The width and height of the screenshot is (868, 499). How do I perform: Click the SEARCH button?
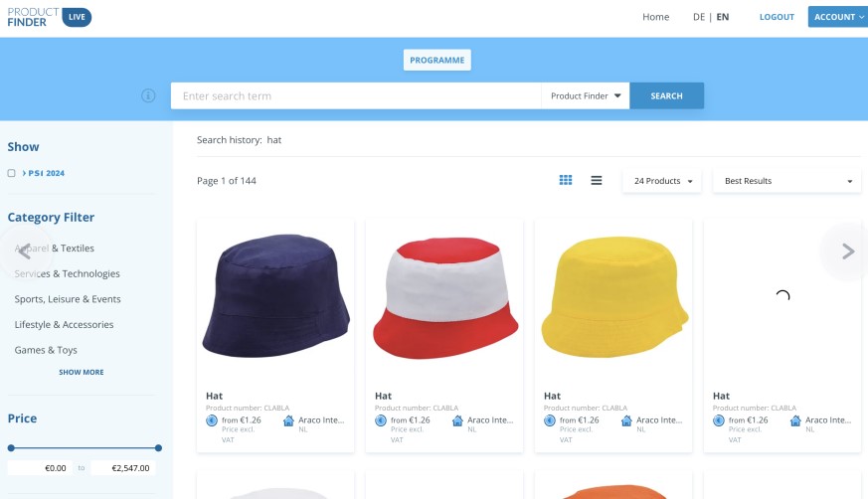pyautogui.click(x=666, y=95)
